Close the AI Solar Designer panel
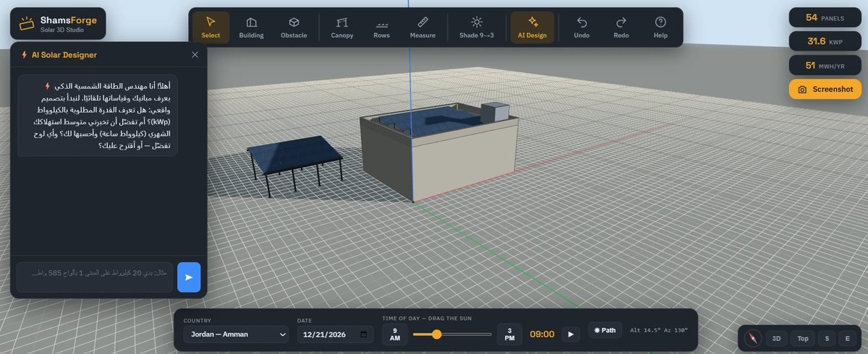Screen dimensions: 868x354 tap(195, 54)
